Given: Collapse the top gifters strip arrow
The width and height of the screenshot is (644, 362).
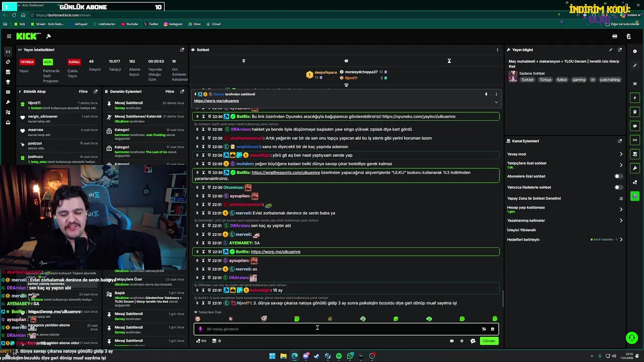Looking at the screenshot, I should coord(346,85).
